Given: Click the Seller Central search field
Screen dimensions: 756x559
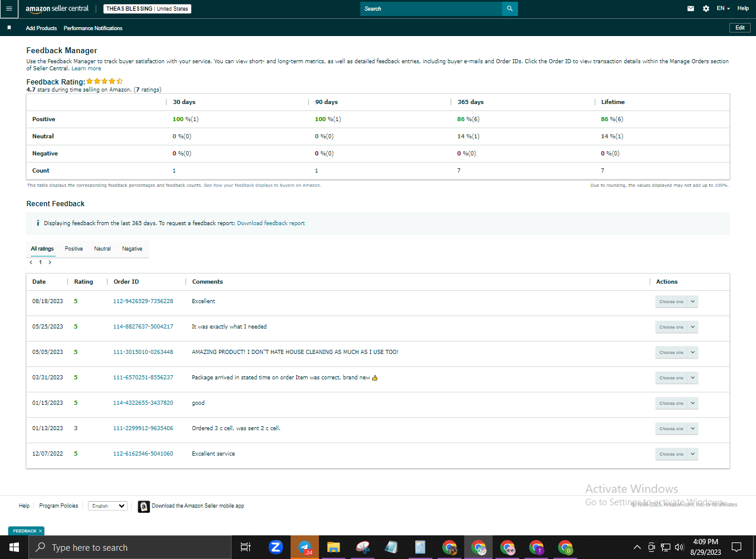Looking at the screenshot, I should tap(431, 9).
